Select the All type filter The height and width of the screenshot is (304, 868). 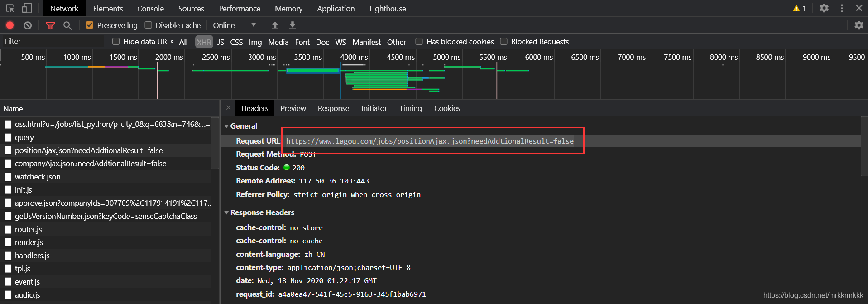[x=183, y=42]
